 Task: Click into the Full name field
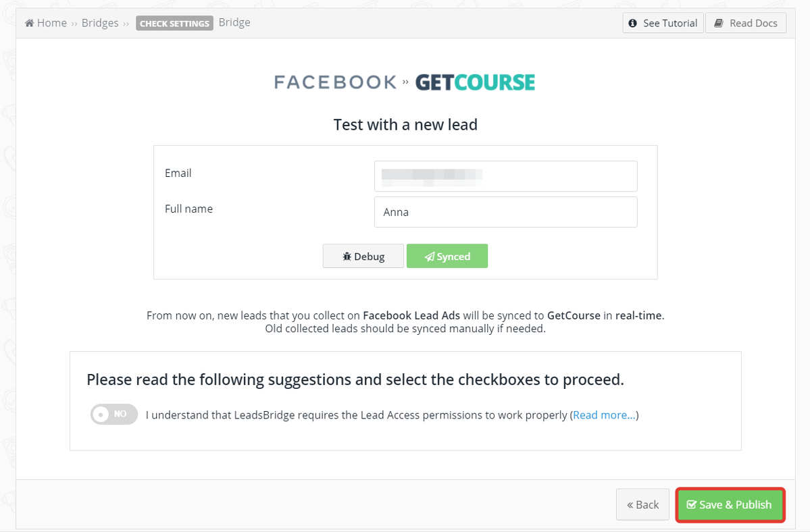(505, 212)
